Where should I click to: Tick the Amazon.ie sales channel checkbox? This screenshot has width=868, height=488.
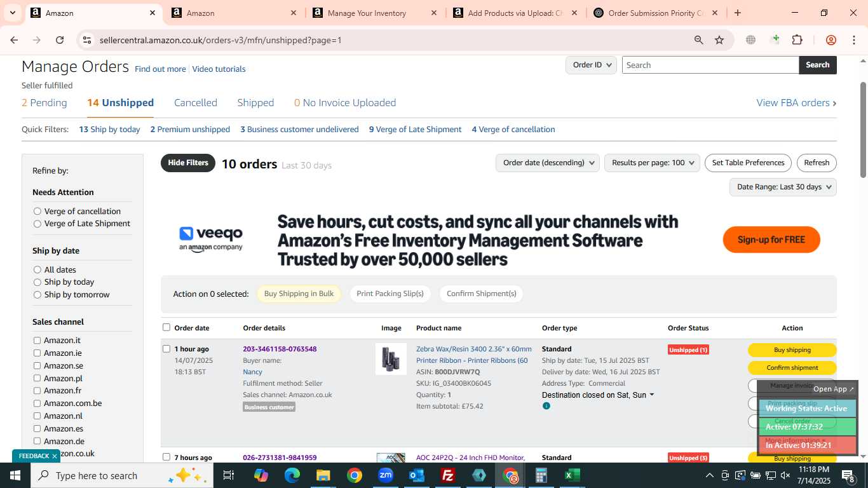(37, 353)
